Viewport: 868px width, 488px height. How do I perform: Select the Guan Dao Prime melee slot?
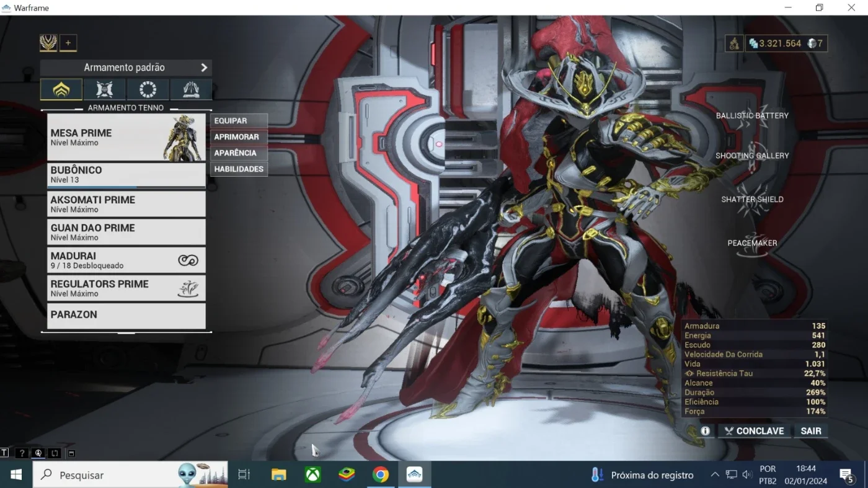(x=126, y=232)
